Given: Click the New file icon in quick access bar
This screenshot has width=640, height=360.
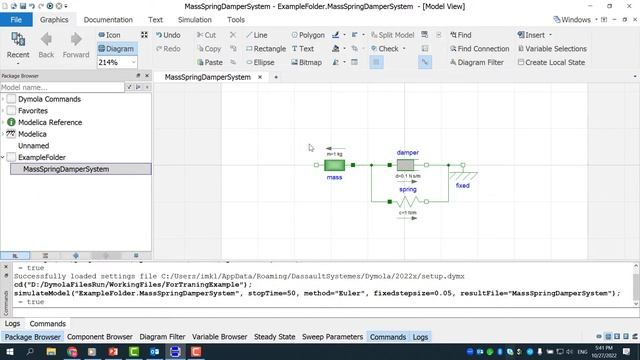Looking at the screenshot, I should coord(5,6).
